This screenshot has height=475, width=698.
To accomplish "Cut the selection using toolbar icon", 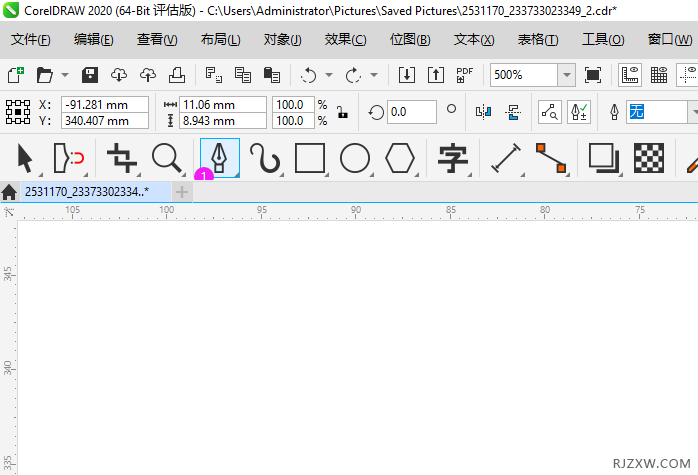I will coord(214,75).
